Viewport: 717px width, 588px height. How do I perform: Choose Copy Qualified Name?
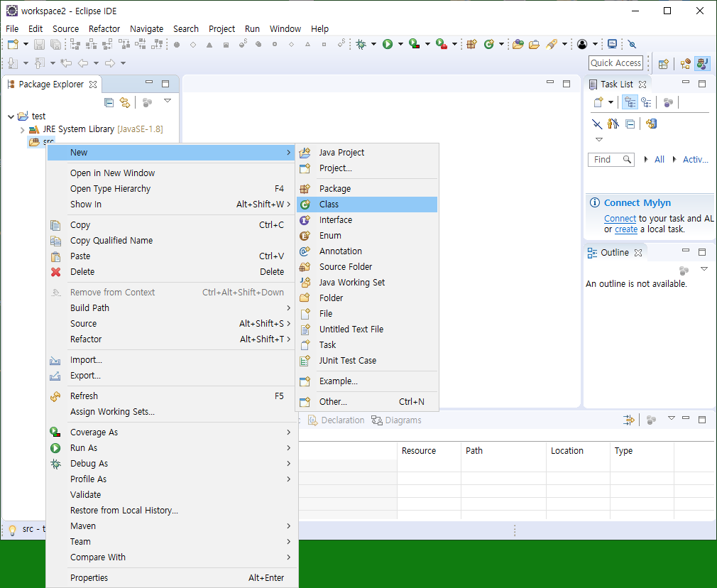(x=173, y=241)
